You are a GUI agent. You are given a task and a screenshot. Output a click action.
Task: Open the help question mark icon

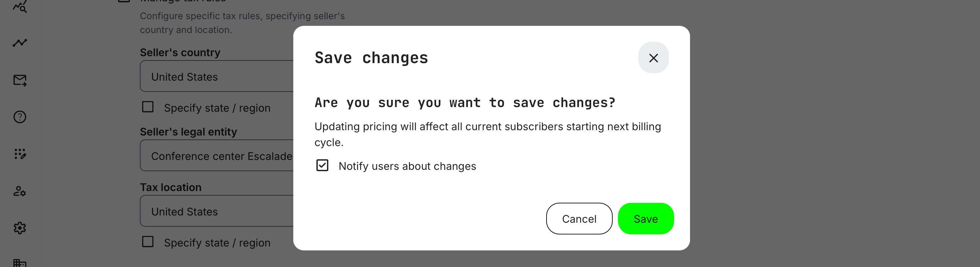coord(20,117)
